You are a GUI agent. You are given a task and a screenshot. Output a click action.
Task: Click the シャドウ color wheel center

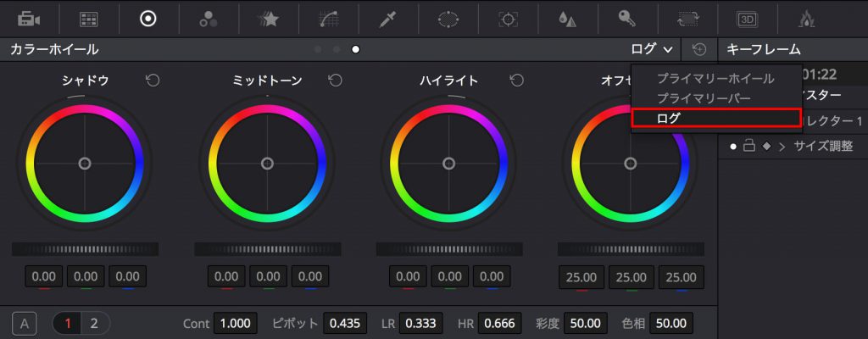coord(85,164)
